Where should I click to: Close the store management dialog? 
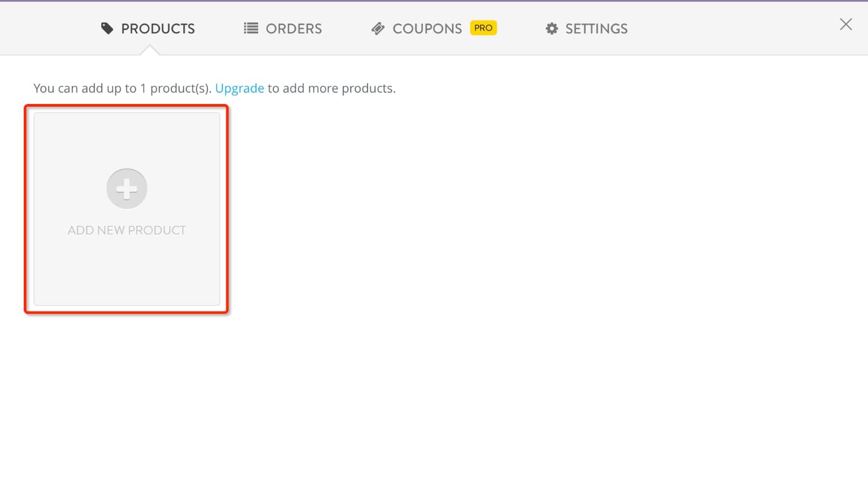click(845, 24)
